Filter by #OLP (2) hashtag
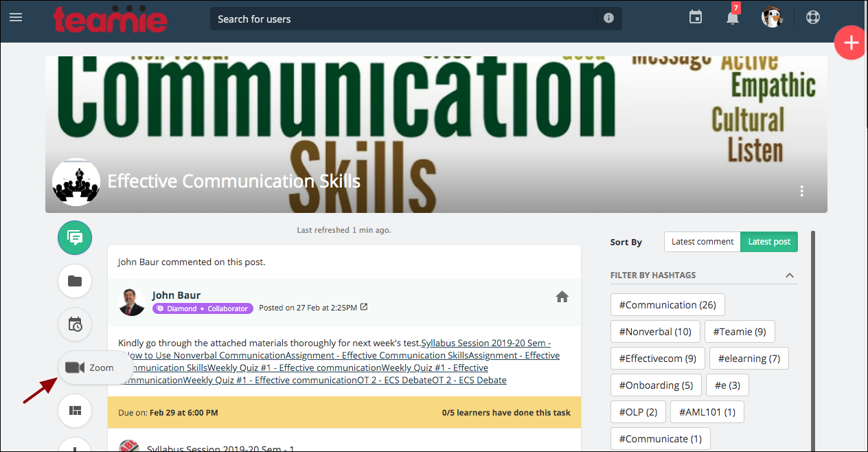The image size is (868, 452). 638,412
